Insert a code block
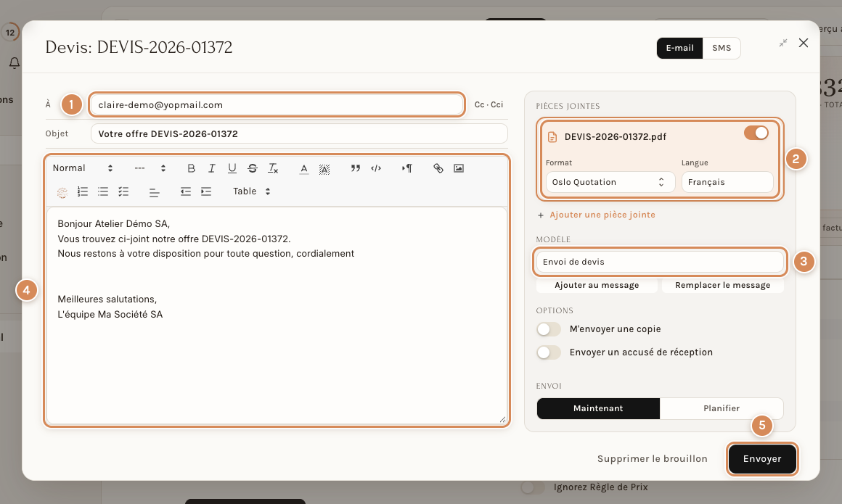Viewport: 842px width, 504px height. 376,168
